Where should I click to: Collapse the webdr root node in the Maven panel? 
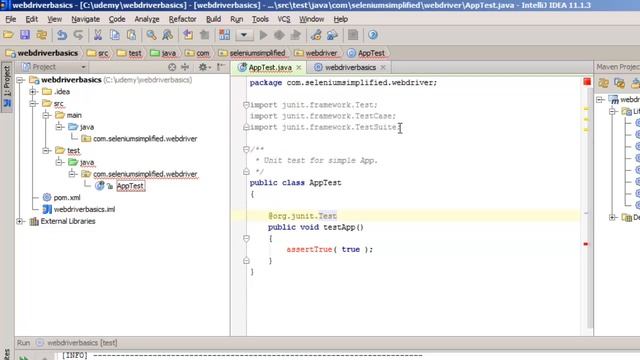click(x=600, y=100)
